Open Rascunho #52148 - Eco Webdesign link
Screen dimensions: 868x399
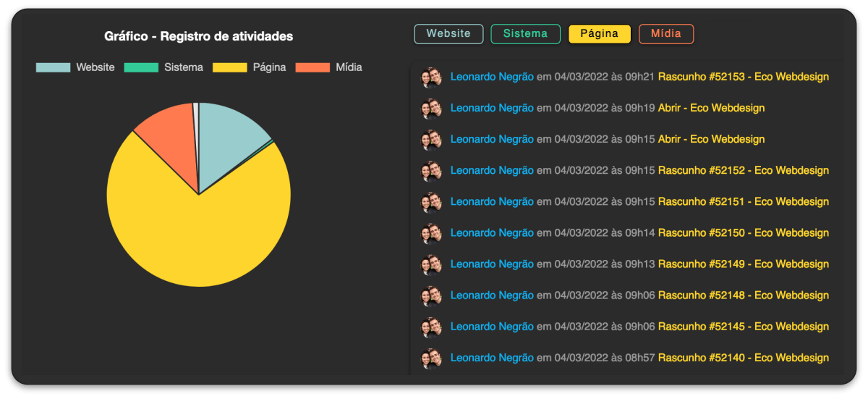[744, 295]
